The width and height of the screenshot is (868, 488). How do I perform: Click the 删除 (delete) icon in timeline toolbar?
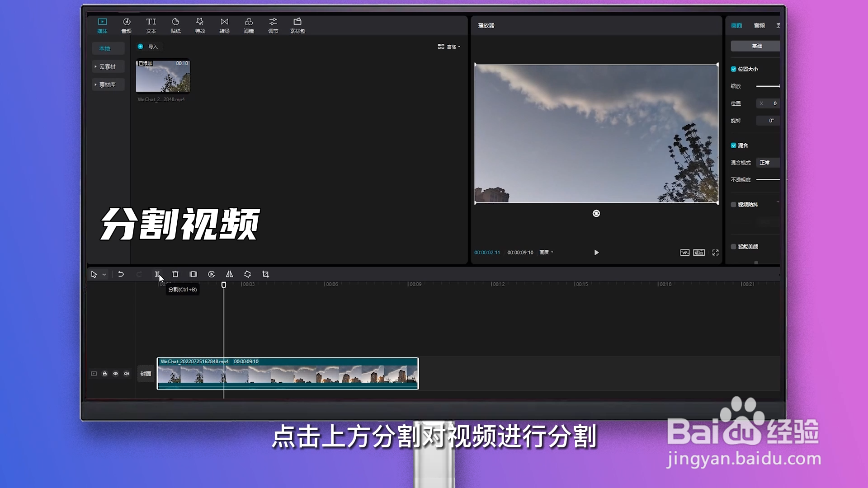click(175, 274)
